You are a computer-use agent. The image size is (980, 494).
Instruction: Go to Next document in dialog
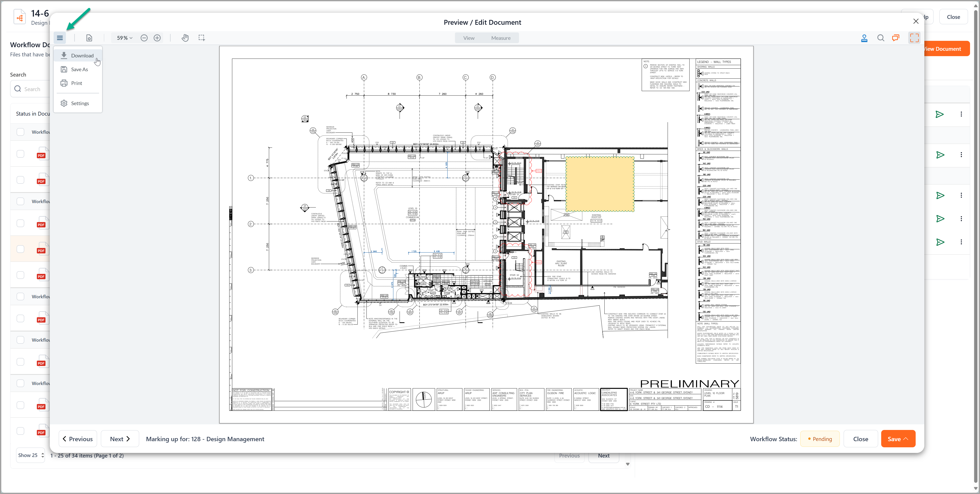pos(120,439)
